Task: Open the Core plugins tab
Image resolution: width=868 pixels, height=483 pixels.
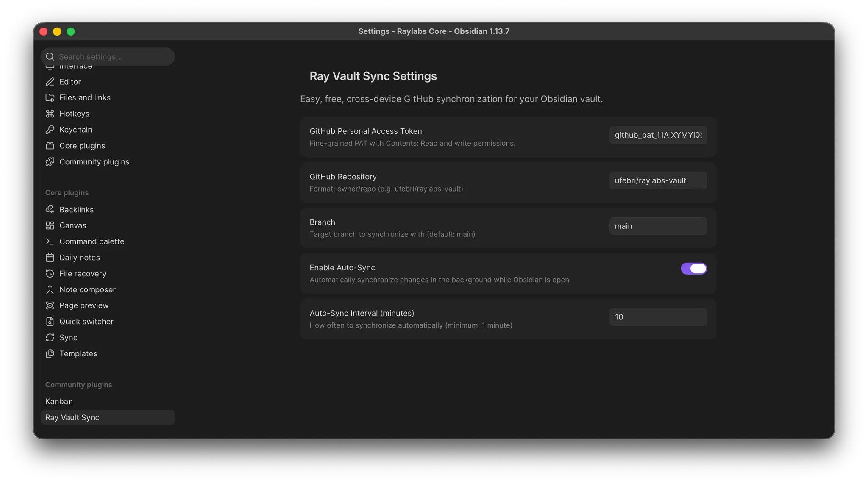Action: [108, 146]
